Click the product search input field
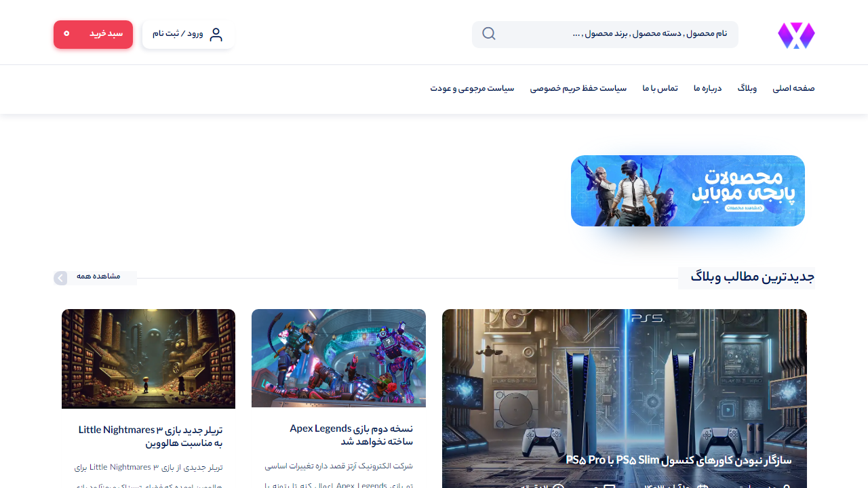The height and width of the screenshot is (488, 868). (x=605, y=35)
